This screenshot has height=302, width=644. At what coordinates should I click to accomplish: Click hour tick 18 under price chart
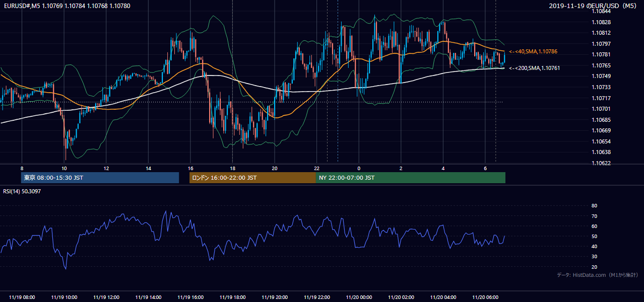pyautogui.click(x=232, y=168)
